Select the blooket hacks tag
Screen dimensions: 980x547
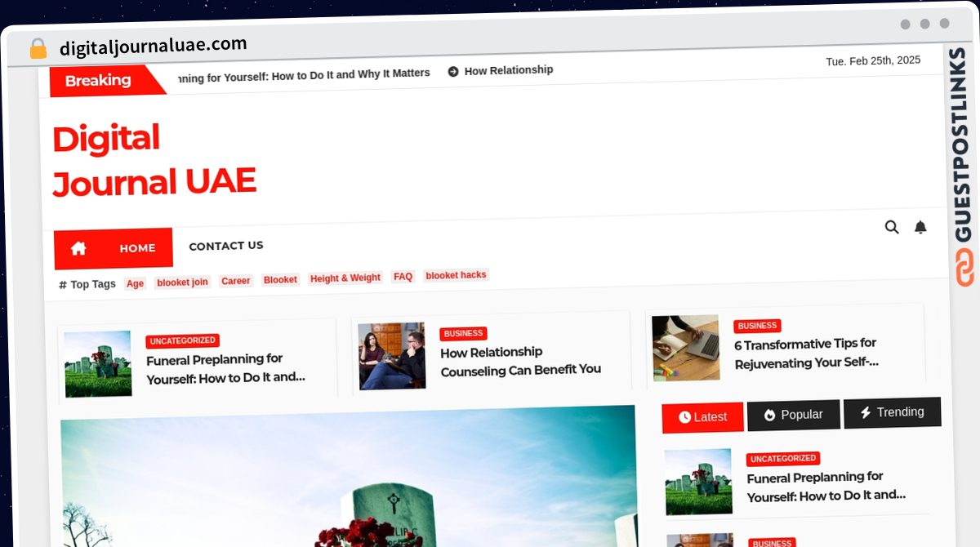pos(456,276)
